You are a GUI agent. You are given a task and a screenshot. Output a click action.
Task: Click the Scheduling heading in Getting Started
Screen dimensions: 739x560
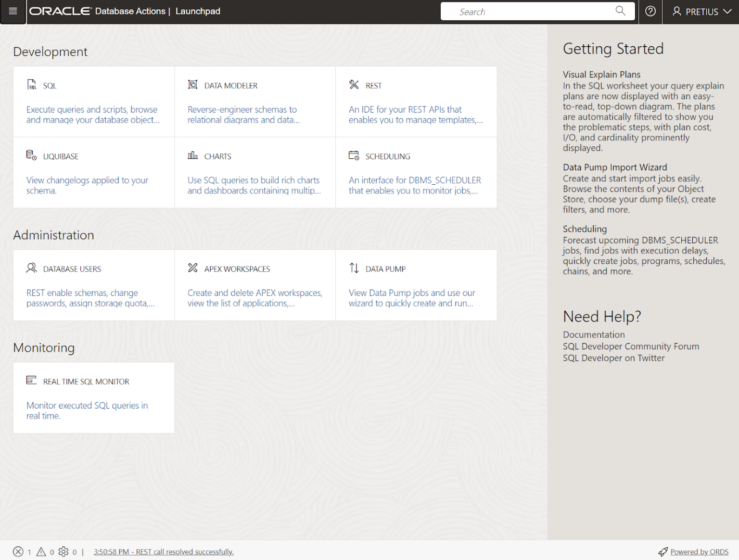585,229
